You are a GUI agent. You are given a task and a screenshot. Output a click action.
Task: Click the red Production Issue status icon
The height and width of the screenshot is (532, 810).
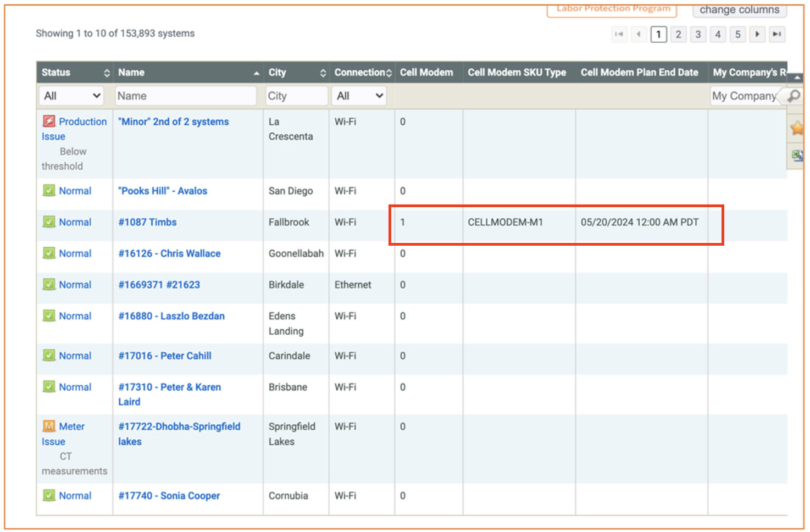[x=49, y=121]
